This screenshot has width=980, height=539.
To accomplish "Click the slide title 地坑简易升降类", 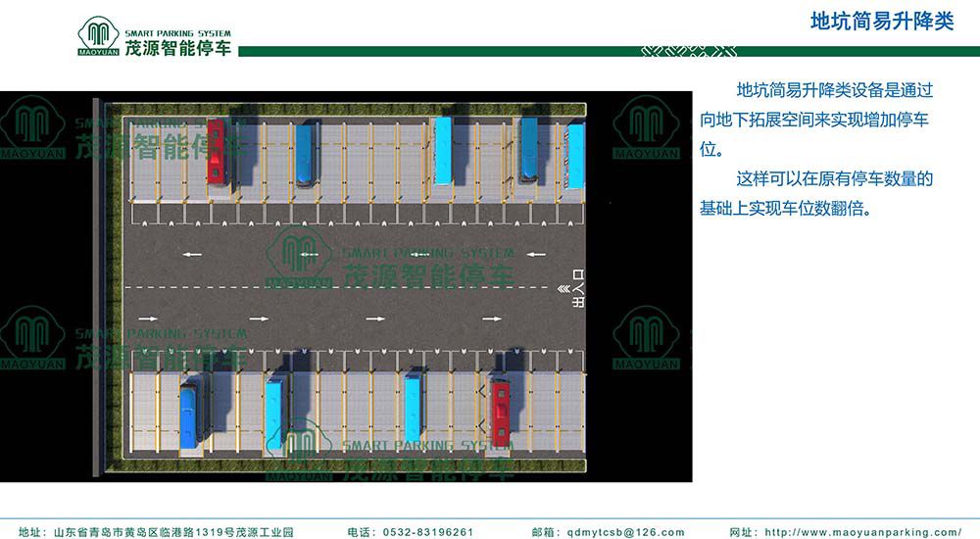I will point(882,23).
